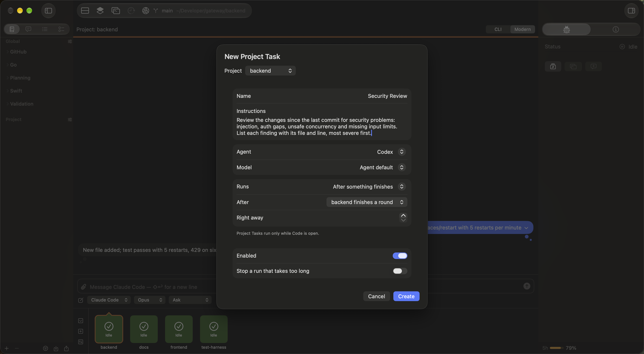Select the checklist tab in sidebar switcher
Screen dimensions: 644x354
coord(61,29)
